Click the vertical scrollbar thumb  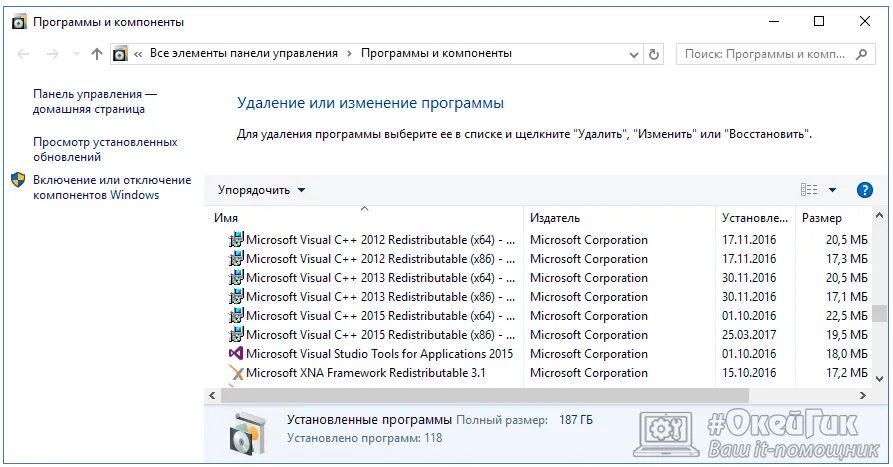(x=880, y=313)
